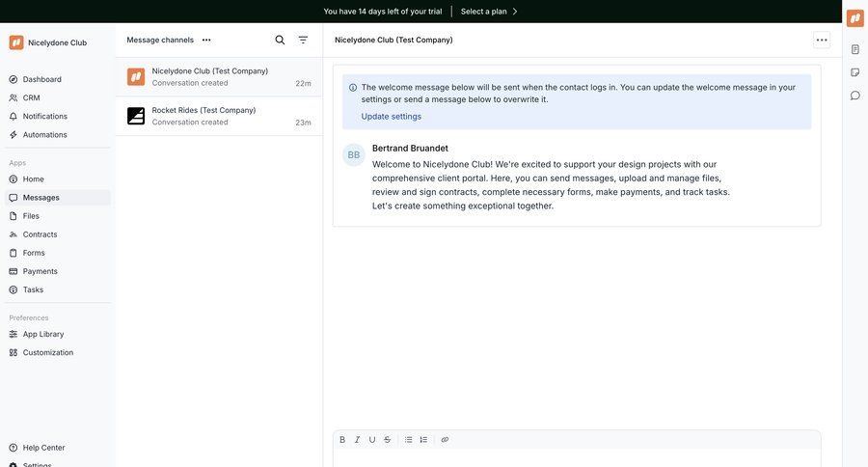Select the Rocket Rides (Test Company) channel
Viewport: 868px width, 467px height.
click(x=219, y=117)
